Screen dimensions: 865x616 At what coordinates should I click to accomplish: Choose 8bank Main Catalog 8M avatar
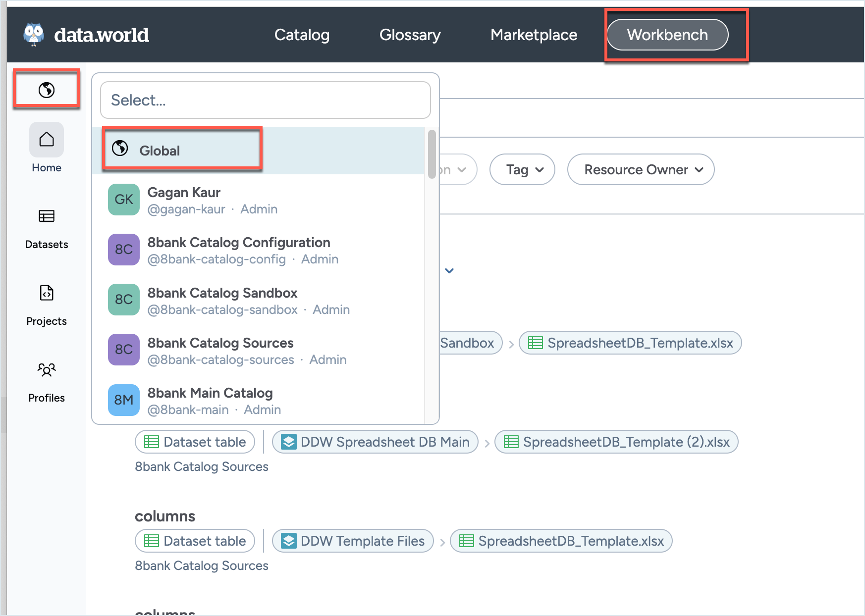[x=124, y=400]
